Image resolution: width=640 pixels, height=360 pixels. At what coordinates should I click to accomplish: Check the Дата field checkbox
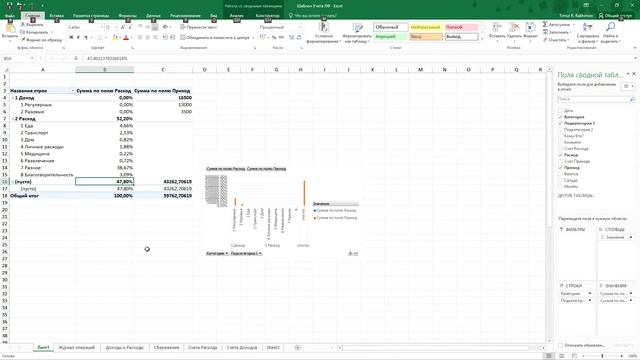point(560,111)
